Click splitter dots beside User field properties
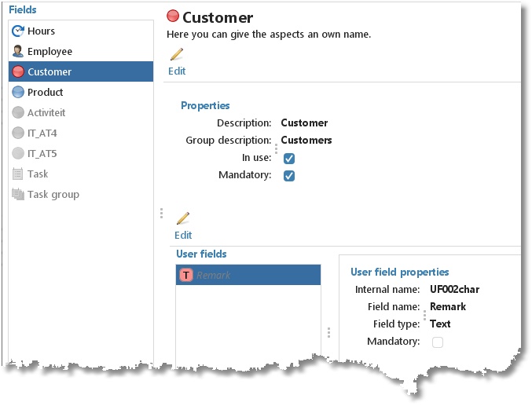The height and width of the screenshot is (406, 532). coord(329,332)
